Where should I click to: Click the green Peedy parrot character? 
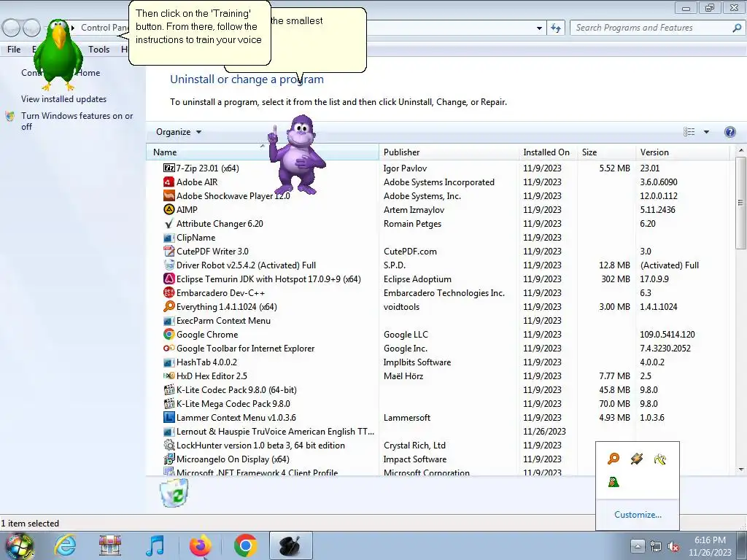tap(58, 55)
